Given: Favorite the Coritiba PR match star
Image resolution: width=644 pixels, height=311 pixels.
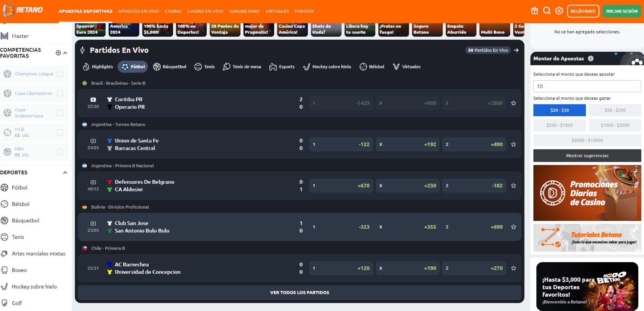Looking at the screenshot, I should click(x=513, y=103).
